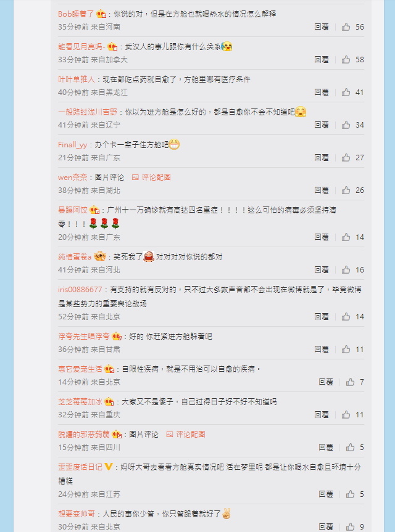Open user profile iris00886677
This screenshot has height=532, width=395.
pos(80,290)
